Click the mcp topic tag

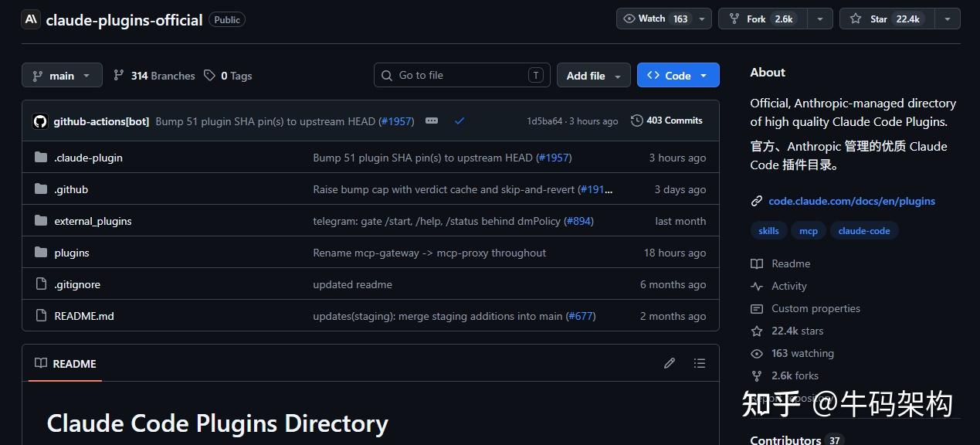tap(809, 231)
